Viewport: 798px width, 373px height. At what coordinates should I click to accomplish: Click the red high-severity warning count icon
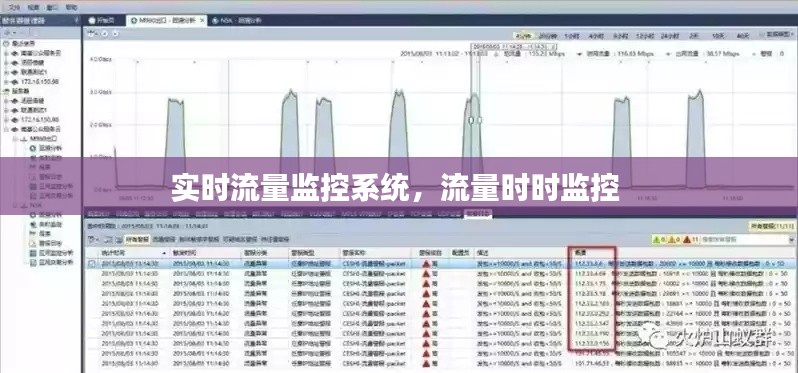point(687,239)
